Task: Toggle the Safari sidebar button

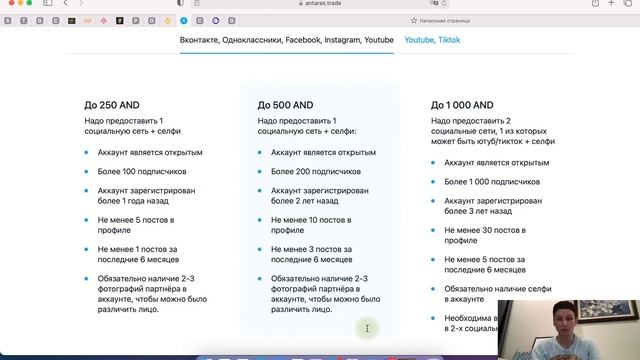Action: pos(48,3)
